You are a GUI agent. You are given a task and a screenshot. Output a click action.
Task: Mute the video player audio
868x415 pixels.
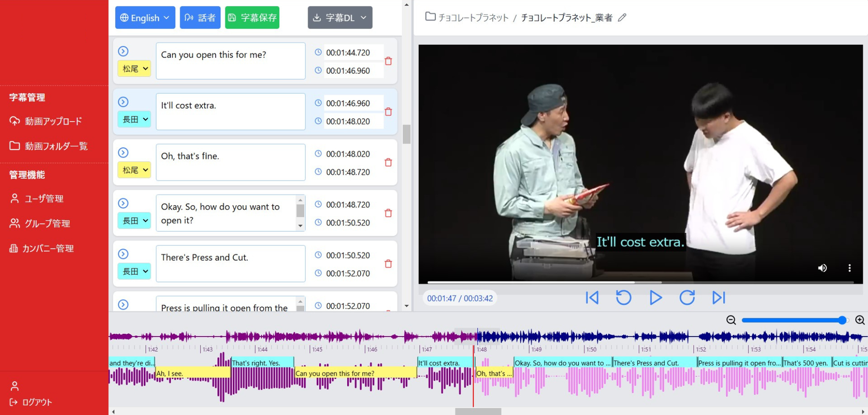[x=822, y=268]
